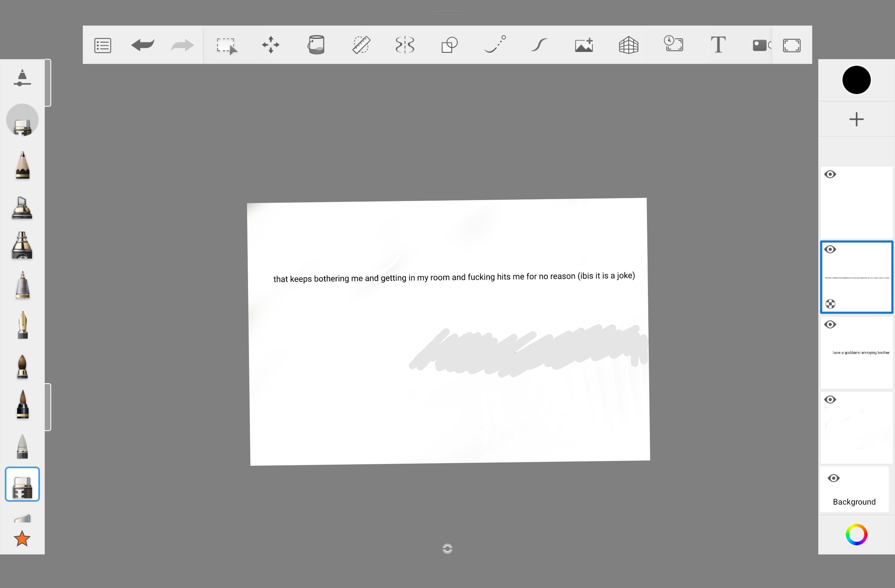Viewport: 895px width, 588px height.
Task: Toggle transparency lock on active layer
Action: (830, 304)
